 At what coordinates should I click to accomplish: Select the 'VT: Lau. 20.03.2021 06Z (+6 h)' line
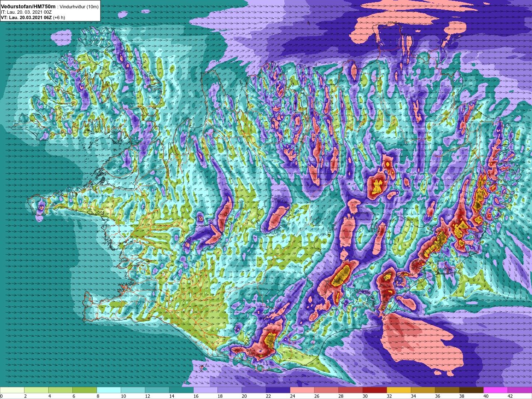[33, 18]
